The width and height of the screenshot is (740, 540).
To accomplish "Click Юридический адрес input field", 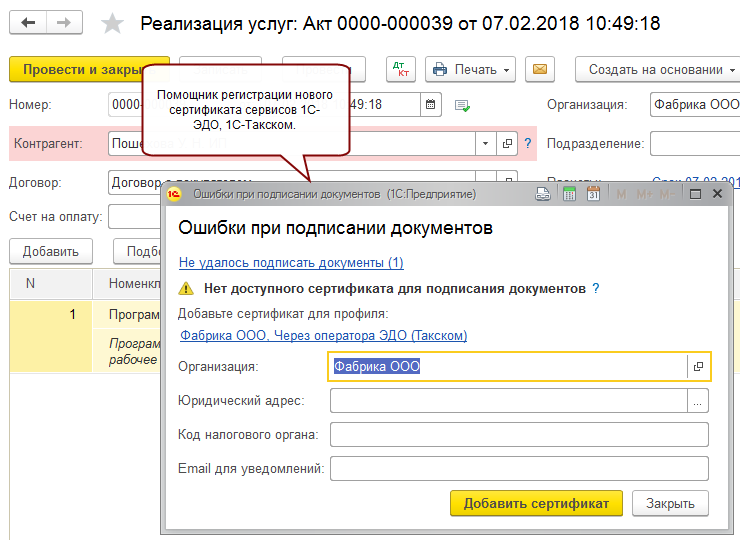I will (x=509, y=401).
